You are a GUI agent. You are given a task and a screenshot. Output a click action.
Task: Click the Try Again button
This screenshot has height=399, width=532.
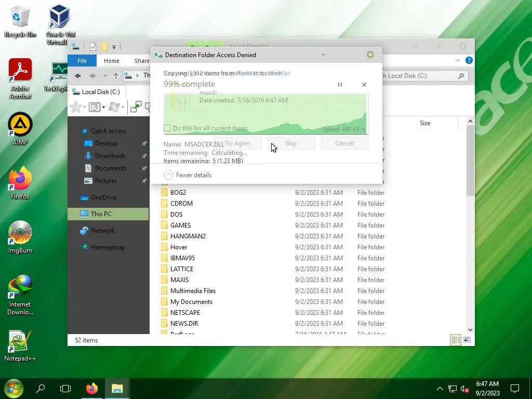coord(237,143)
